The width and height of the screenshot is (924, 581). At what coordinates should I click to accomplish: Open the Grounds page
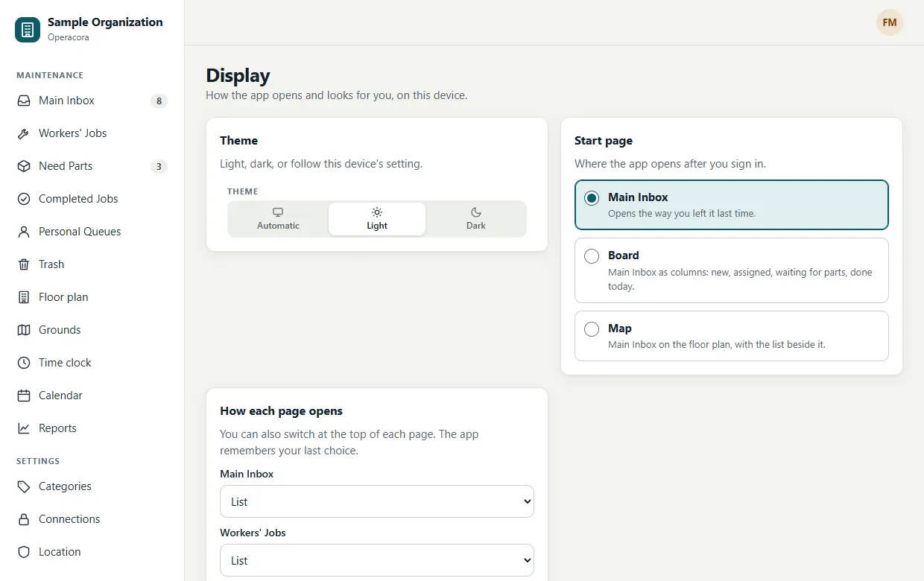(92, 330)
